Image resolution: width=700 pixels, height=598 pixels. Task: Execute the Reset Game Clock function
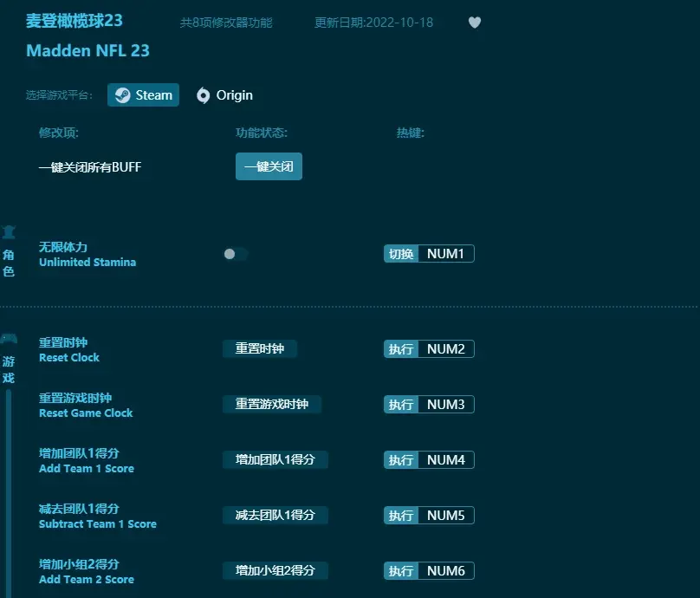coord(274,404)
